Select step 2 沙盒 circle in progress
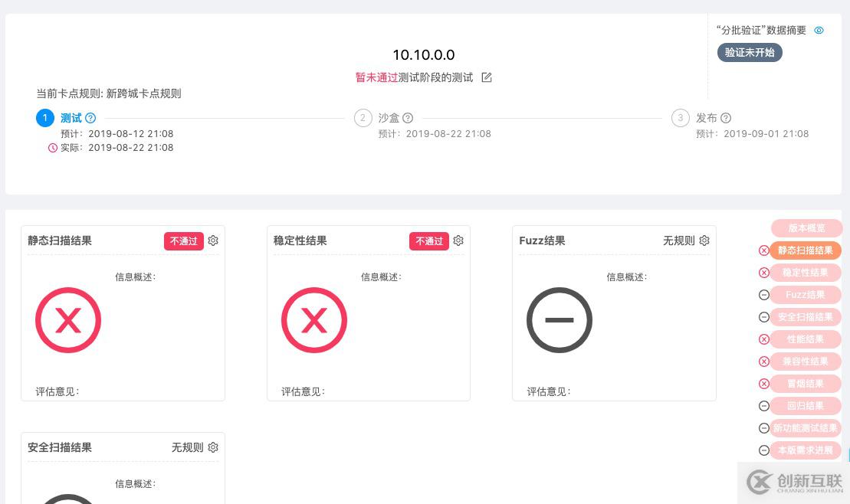This screenshot has width=850, height=504. point(363,118)
